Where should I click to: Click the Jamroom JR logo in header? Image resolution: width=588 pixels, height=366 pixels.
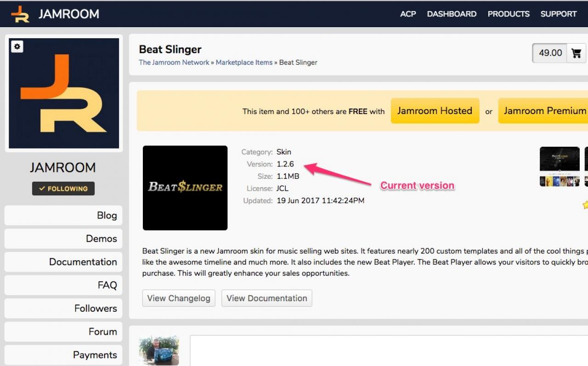[20, 14]
